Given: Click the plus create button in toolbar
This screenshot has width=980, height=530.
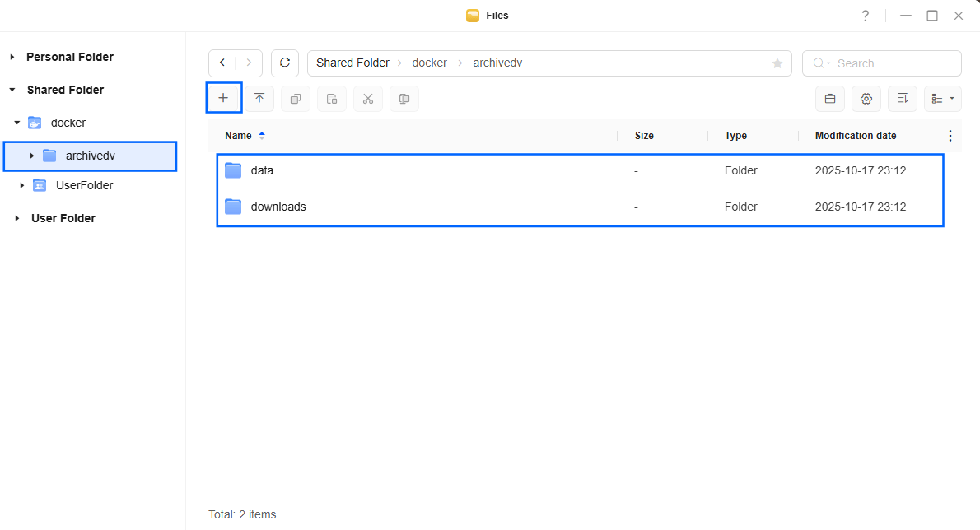Looking at the screenshot, I should [x=223, y=98].
